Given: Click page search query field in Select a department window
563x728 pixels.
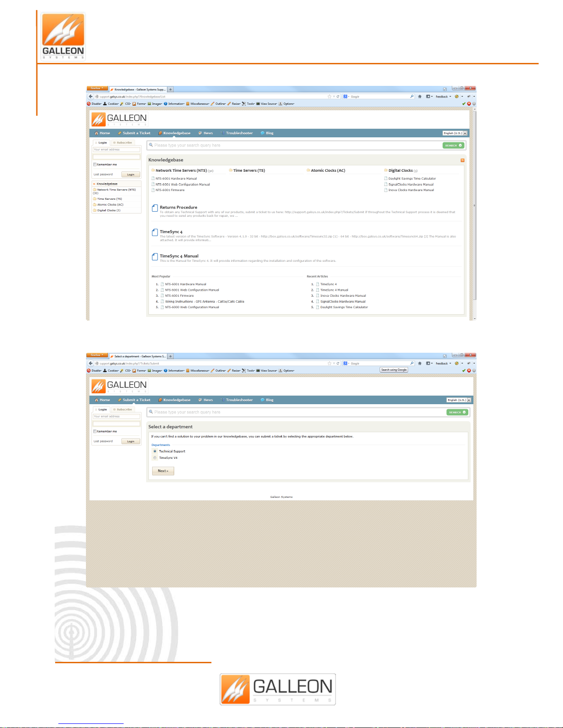Looking at the screenshot, I should click(296, 412).
